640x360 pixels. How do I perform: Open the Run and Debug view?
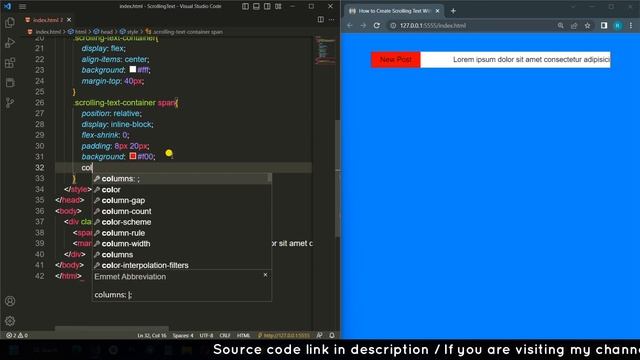point(10,42)
